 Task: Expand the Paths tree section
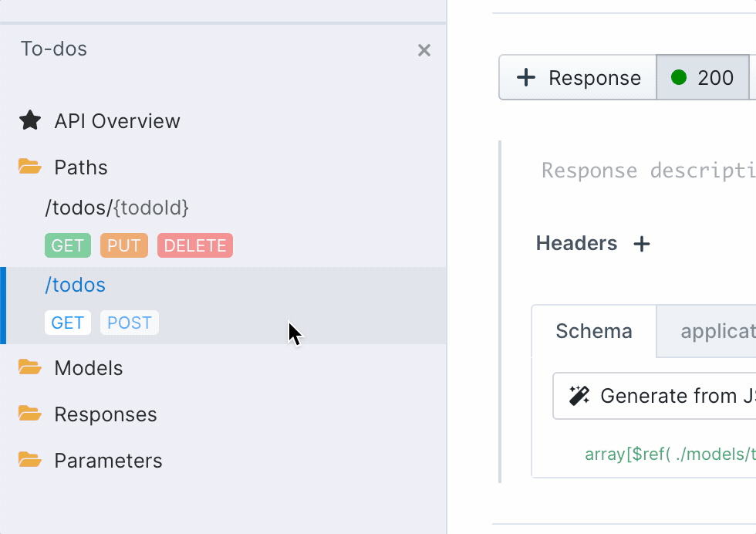(x=79, y=167)
